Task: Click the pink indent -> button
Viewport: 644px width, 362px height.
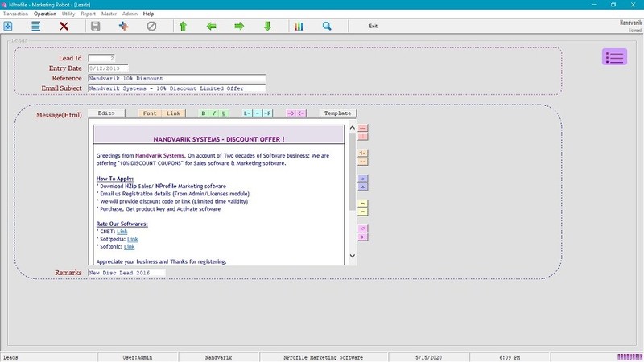Action: pyautogui.click(x=291, y=113)
